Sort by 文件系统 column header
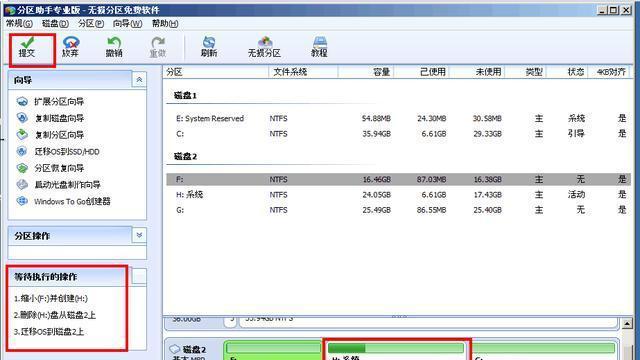 point(303,72)
